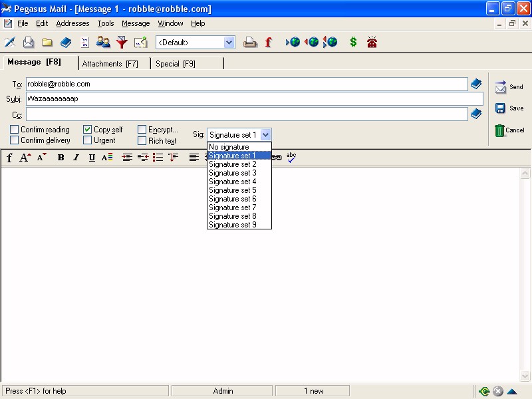This screenshot has width=532, height=399.
Task: Click the distribution lists document icon
Action: pyautogui.click(x=84, y=43)
